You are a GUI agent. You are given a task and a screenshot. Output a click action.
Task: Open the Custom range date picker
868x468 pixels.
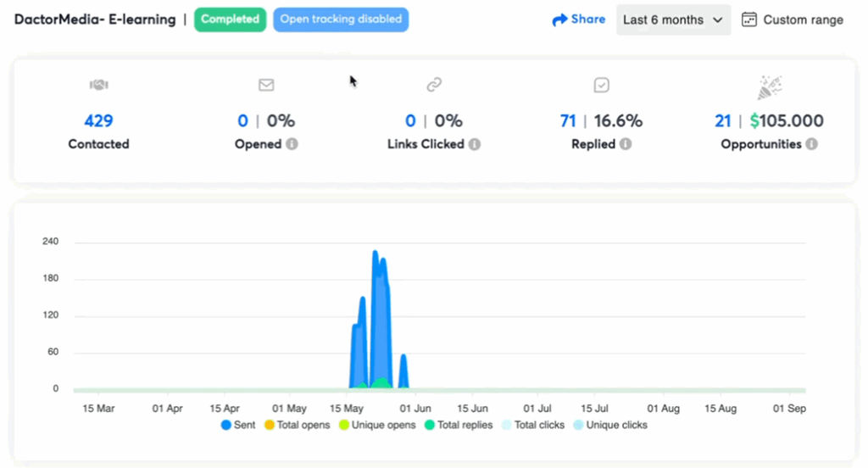point(793,19)
